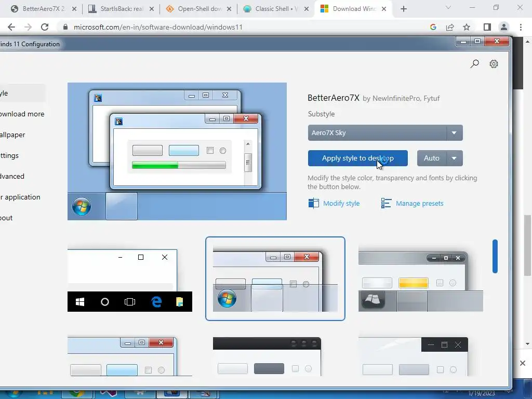Close the Open-Shell download tab
Viewport: 532px width, 399px height.
[x=229, y=9]
